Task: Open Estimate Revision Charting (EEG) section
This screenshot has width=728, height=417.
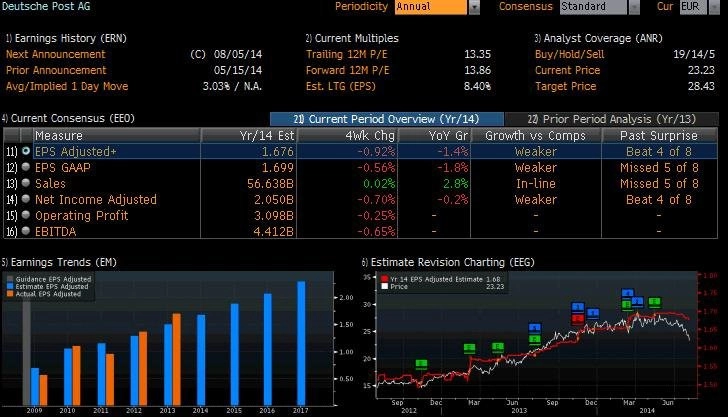Action: tap(448, 262)
